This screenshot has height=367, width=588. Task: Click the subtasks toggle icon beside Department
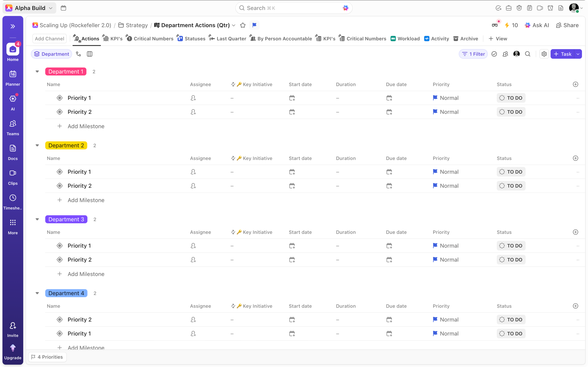(x=79, y=54)
